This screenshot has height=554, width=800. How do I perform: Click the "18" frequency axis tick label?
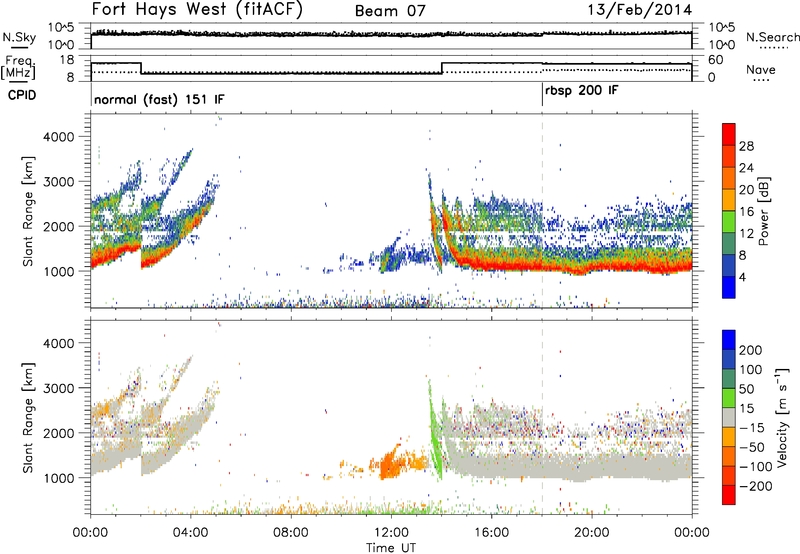click(66, 60)
